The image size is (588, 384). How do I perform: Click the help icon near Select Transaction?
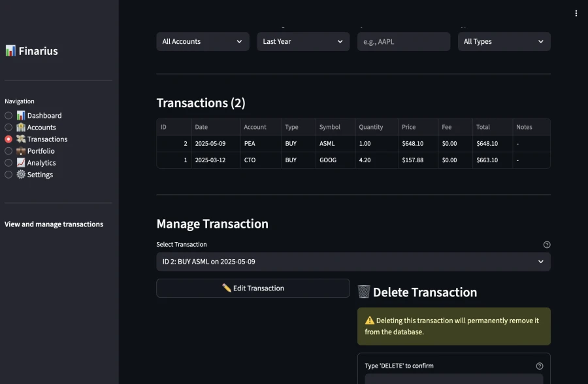(547, 244)
